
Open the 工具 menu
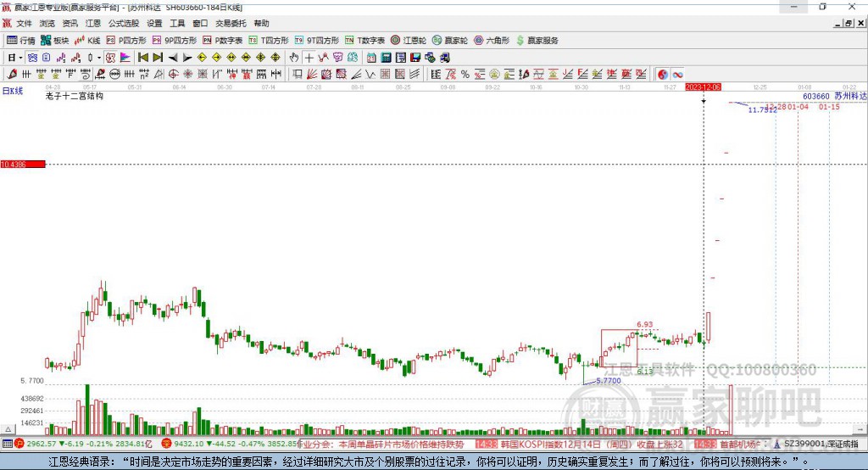coord(177,23)
